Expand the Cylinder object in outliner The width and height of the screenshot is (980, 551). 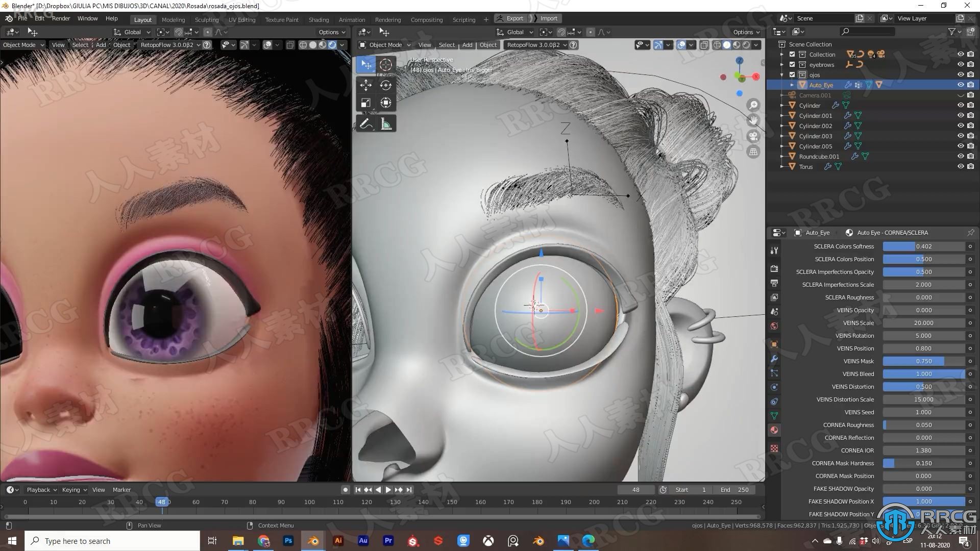(781, 106)
